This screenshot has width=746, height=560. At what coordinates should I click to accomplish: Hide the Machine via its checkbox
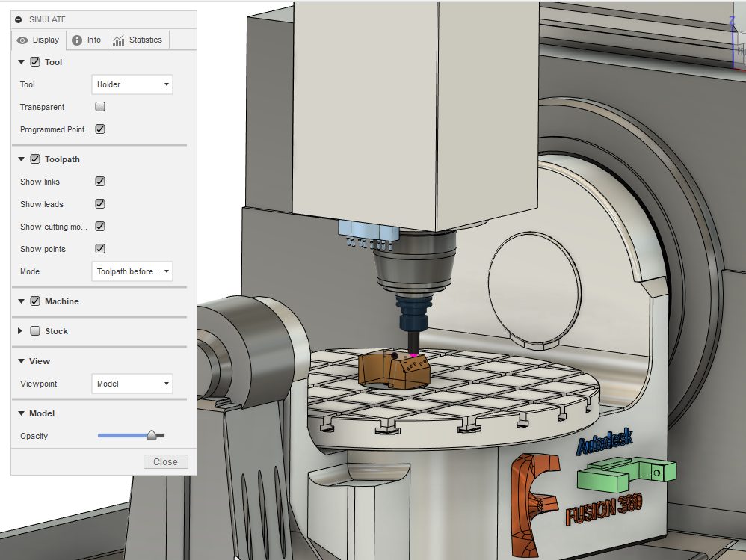34,301
